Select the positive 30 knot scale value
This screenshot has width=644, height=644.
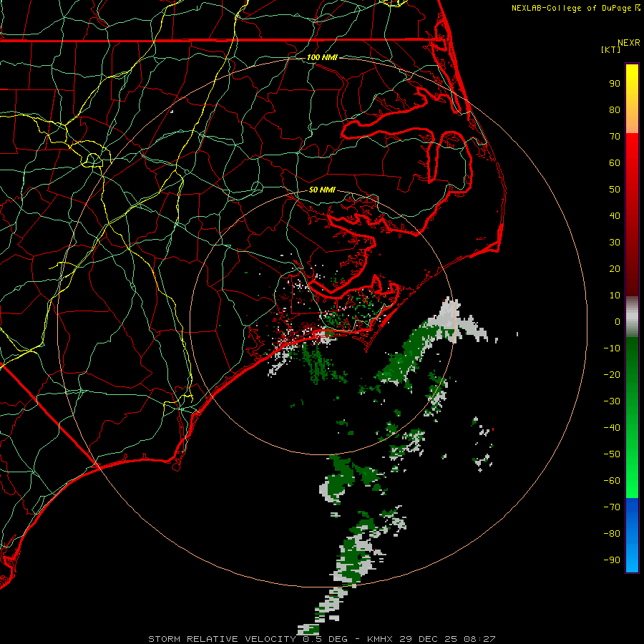tap(615, 243)
